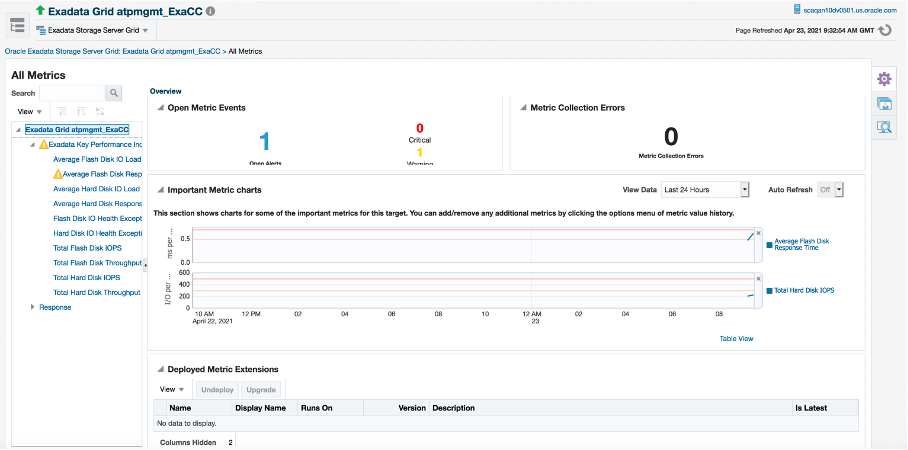
Task: Click warning icon beside Exadata Key Performance
Action: [x=43, y=144]
